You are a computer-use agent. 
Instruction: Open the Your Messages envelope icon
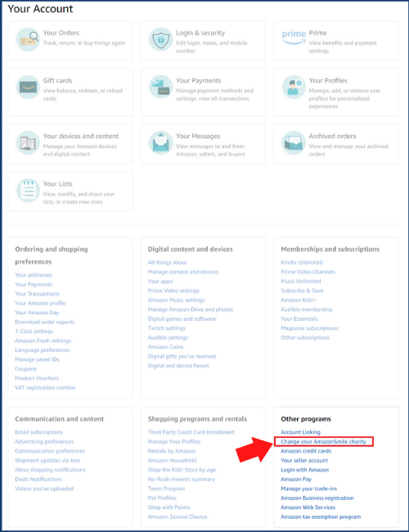tap(161, 143)
